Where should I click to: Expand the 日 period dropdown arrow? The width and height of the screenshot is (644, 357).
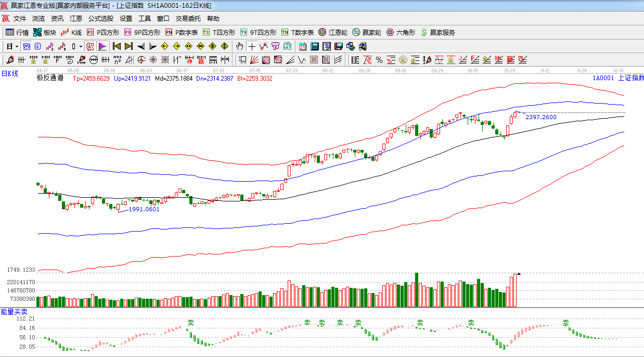click(x=17, y=46)
